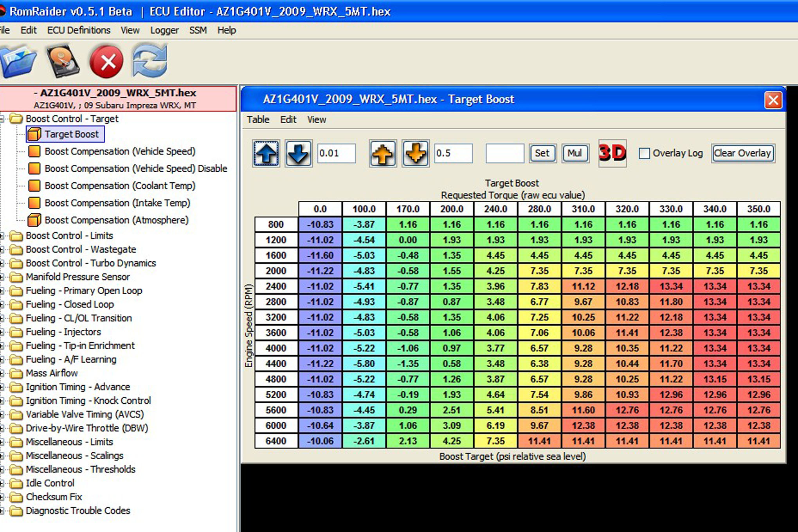Increment fine with blue up arrow
Image resolution: width=798 pixels, height=532 pixels.
pyautogui.click(x=266, y=153)
